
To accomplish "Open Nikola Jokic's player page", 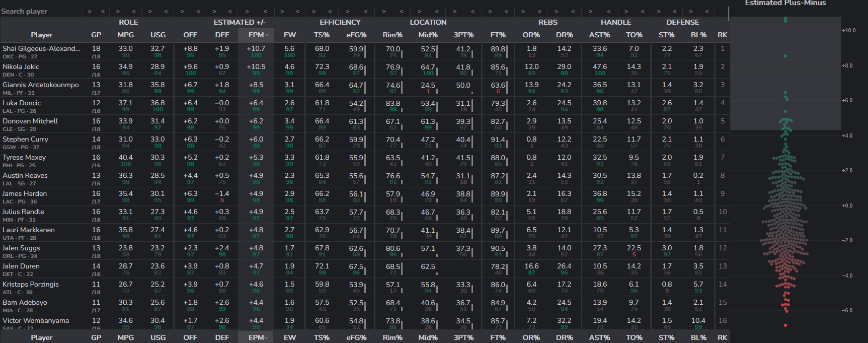I will pos(21,66).
